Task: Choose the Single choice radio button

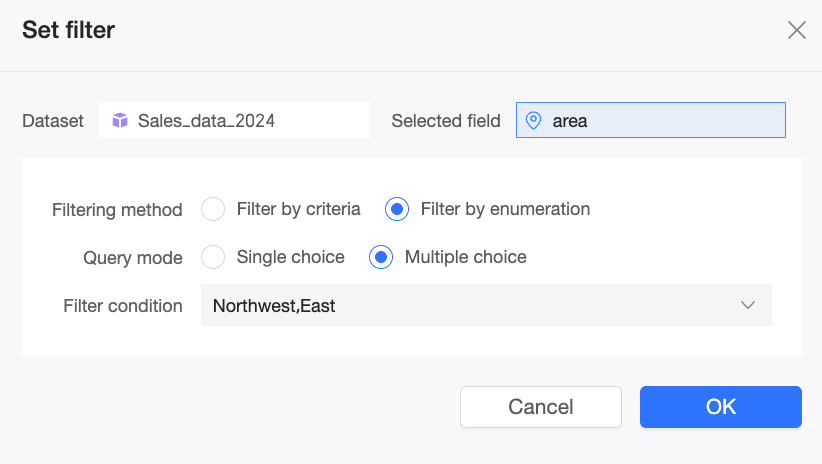Action: pos(213,257)
